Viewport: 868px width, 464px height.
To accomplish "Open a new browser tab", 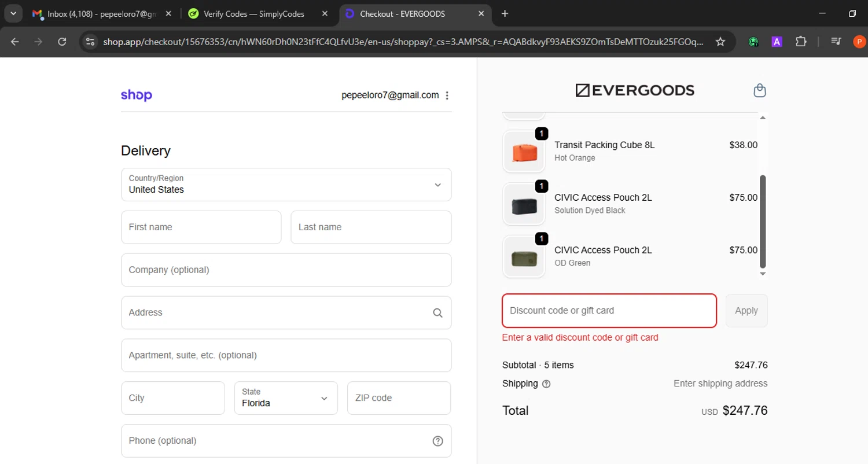I will [x=505, y=13].
